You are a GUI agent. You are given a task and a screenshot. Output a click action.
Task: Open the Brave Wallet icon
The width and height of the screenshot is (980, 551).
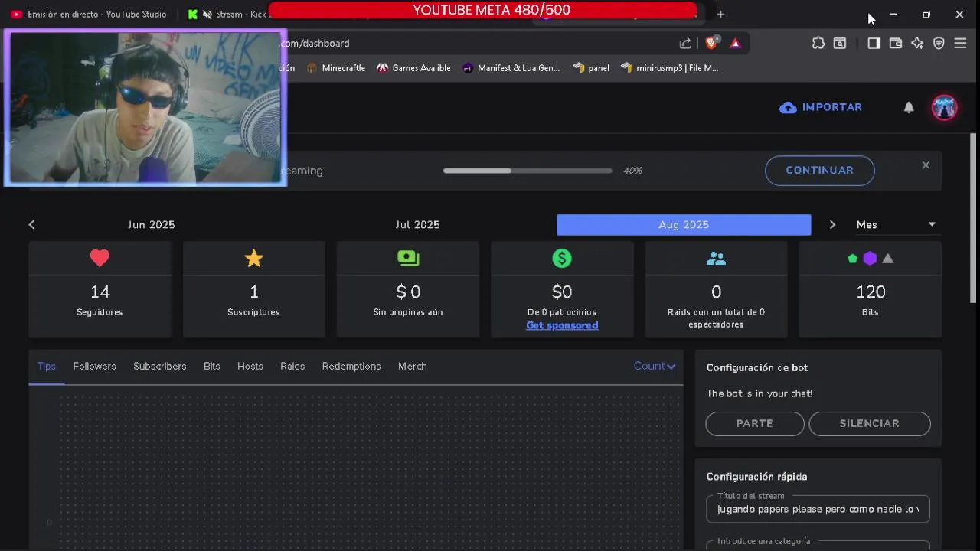tap(895, 44)
